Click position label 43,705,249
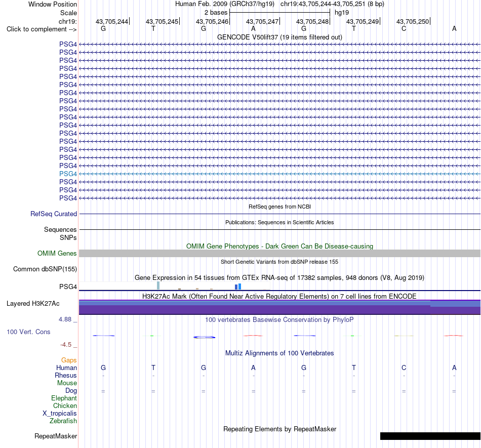Viewport: 481px width, 448px height. point(363,21)
